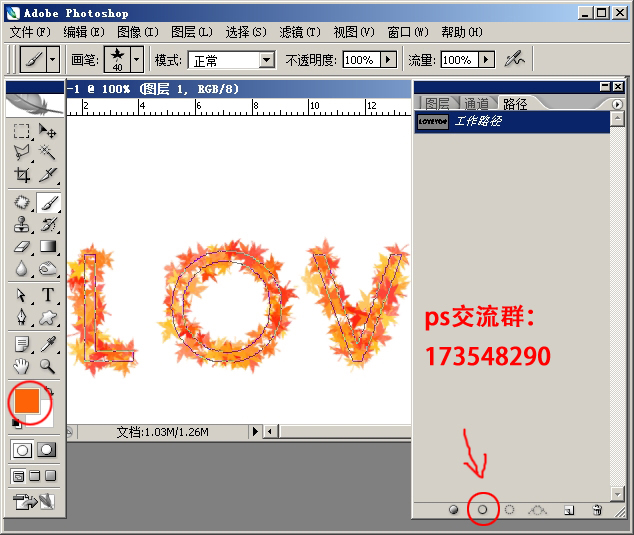The height and width of the screenshot is (535, 634).
Task: Reset default foreground and background colors
Action: coord(17,423)
